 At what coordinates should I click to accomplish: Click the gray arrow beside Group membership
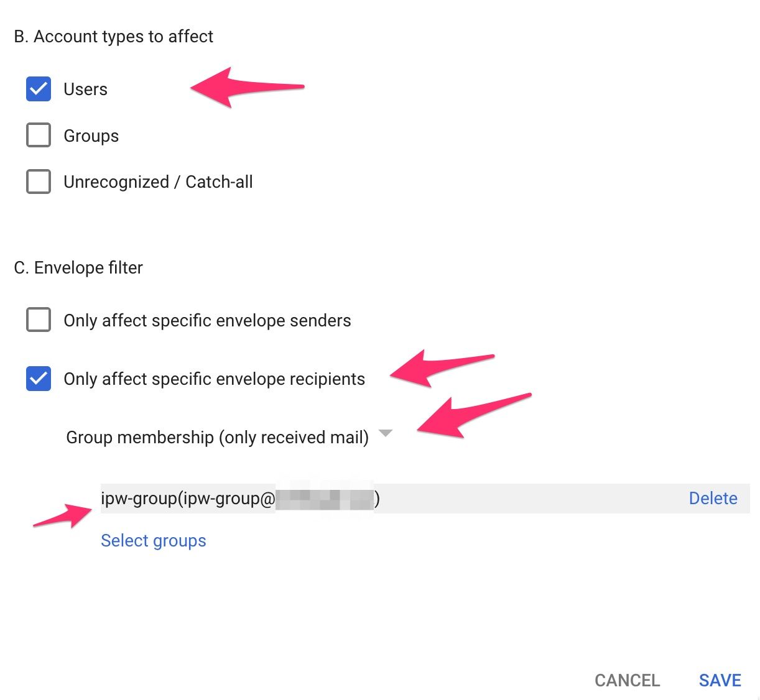pos(386,433)
